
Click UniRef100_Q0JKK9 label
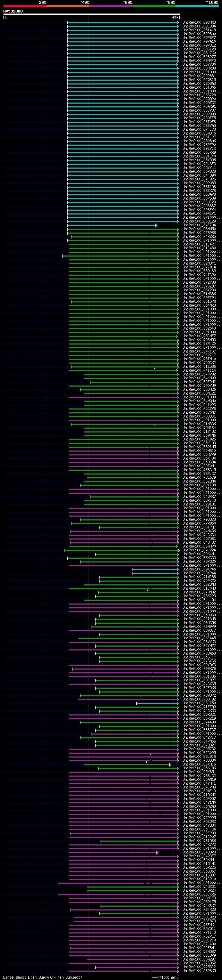point(199,153)
